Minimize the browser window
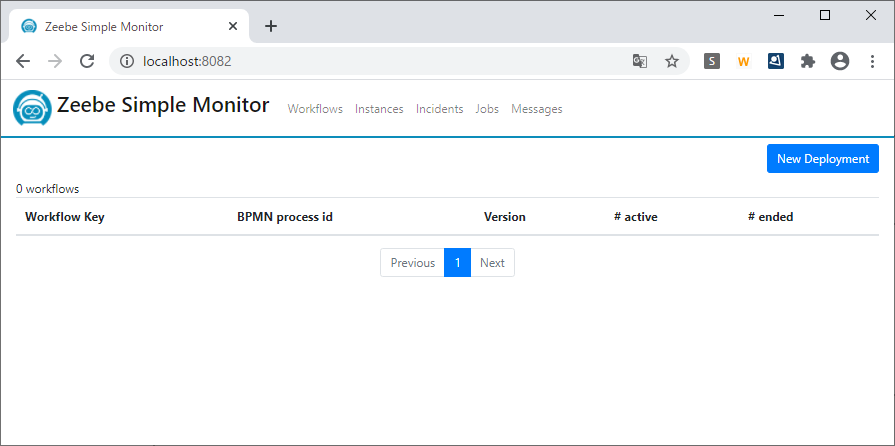The width and height of the screenshot is (895, 446). (x=779, y=15)
